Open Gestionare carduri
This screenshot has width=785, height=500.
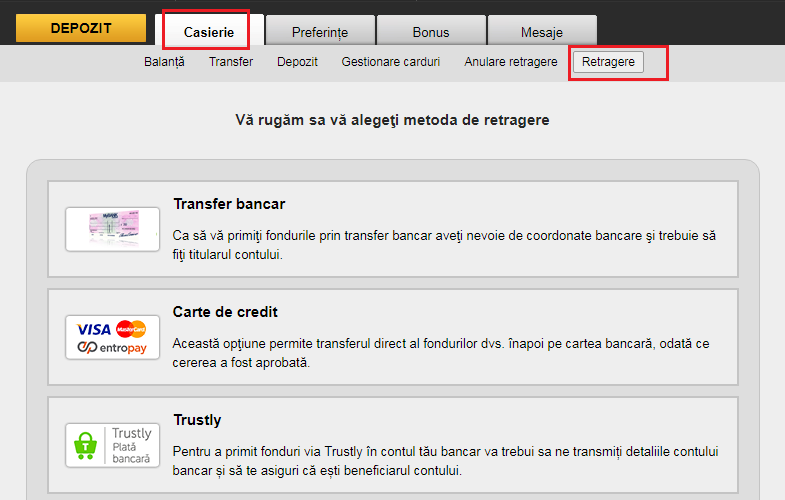tap(390, 62)
